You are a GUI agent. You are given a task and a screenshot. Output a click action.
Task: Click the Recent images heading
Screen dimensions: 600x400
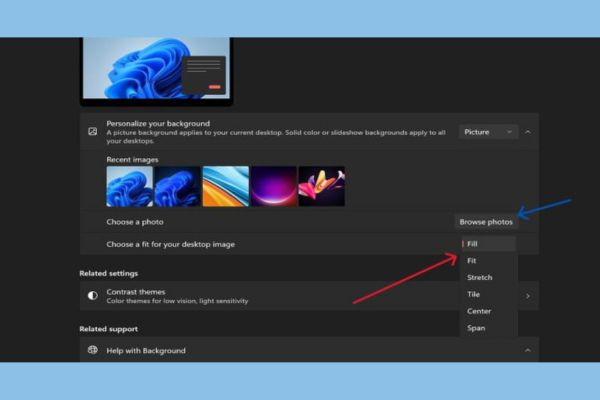(132, 160)
